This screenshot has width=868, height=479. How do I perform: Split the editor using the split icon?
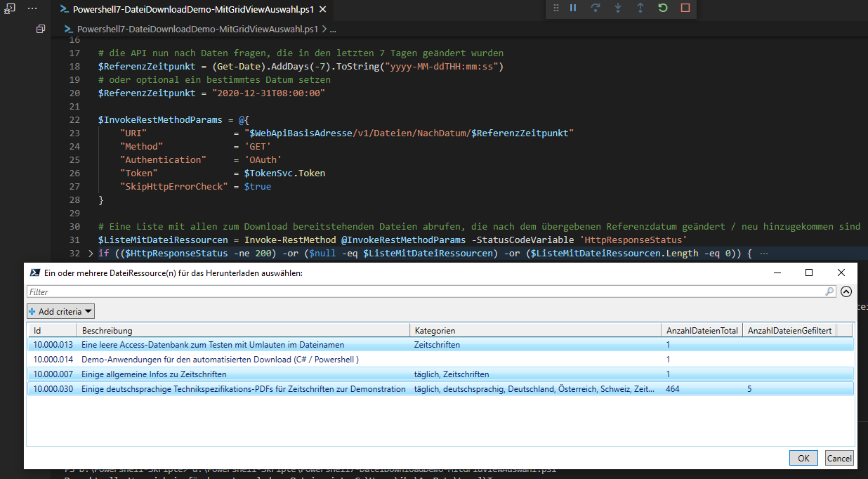pos(40,29)
